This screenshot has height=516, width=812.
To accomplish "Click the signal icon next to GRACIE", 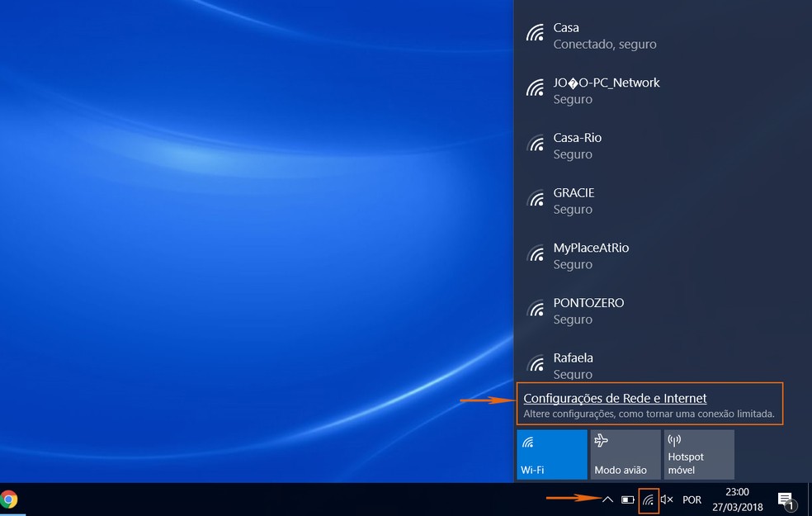I will click(x=536, y=200).
